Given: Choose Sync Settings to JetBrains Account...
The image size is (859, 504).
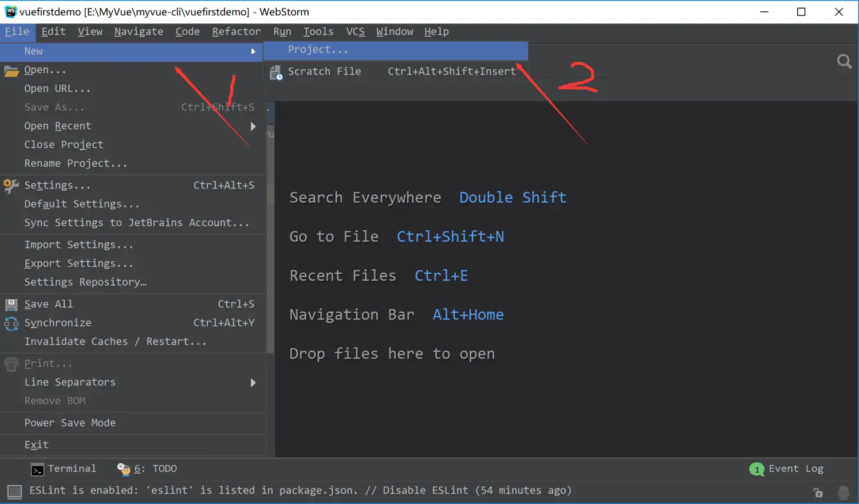Looking at the screenshot, I should (133, 223).
